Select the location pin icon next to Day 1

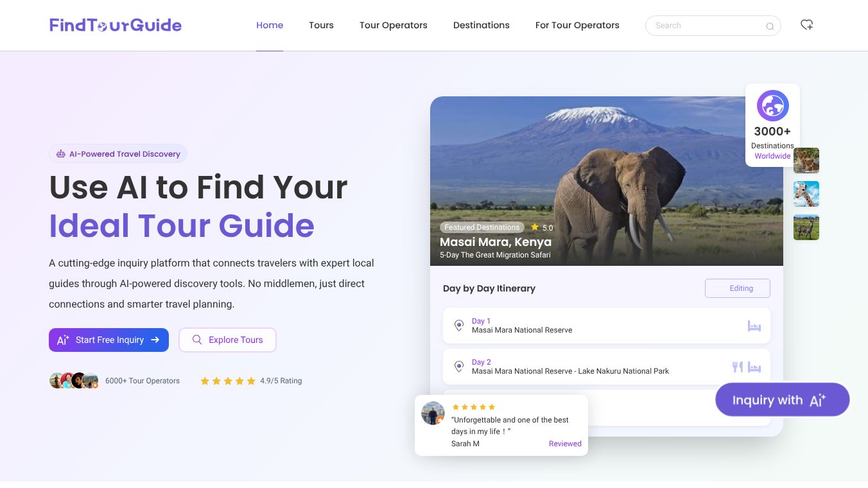click(459, 326)
